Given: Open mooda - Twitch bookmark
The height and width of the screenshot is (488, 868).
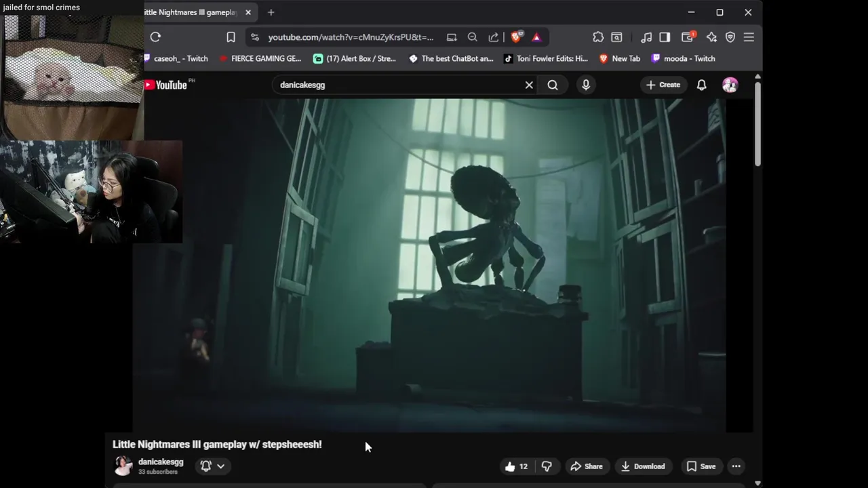Looking at the screenshot, I should click(684, 58).
